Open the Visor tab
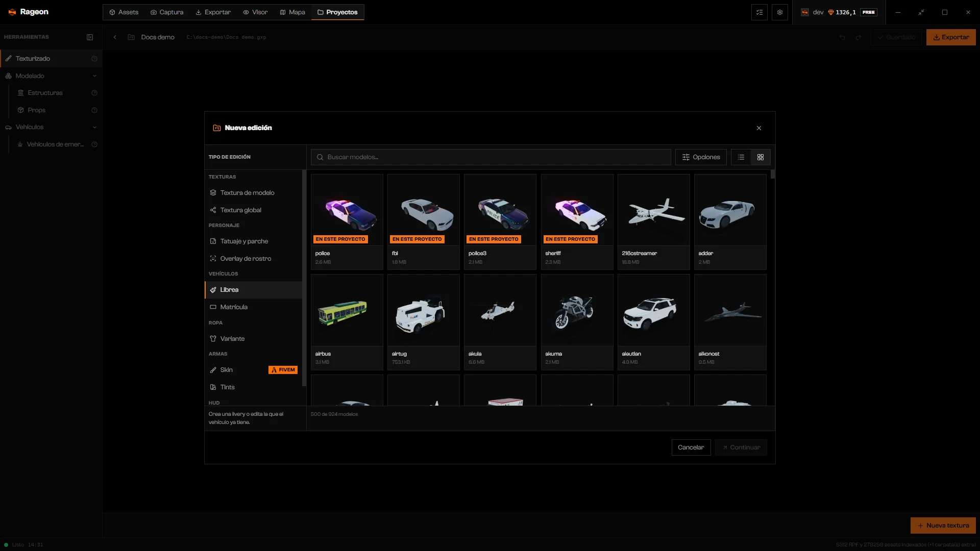Viewport: 980px width, 551px height. pos(255,12)
